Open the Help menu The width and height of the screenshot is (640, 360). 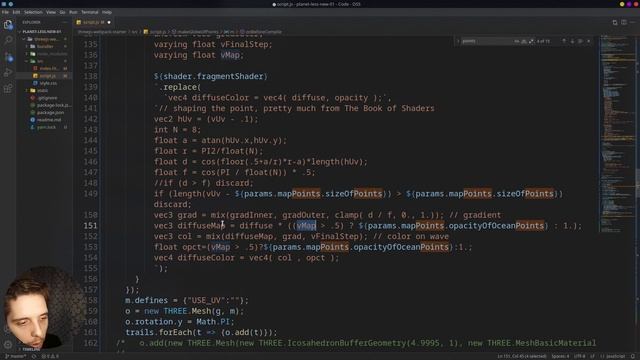(x=107, y=12)
